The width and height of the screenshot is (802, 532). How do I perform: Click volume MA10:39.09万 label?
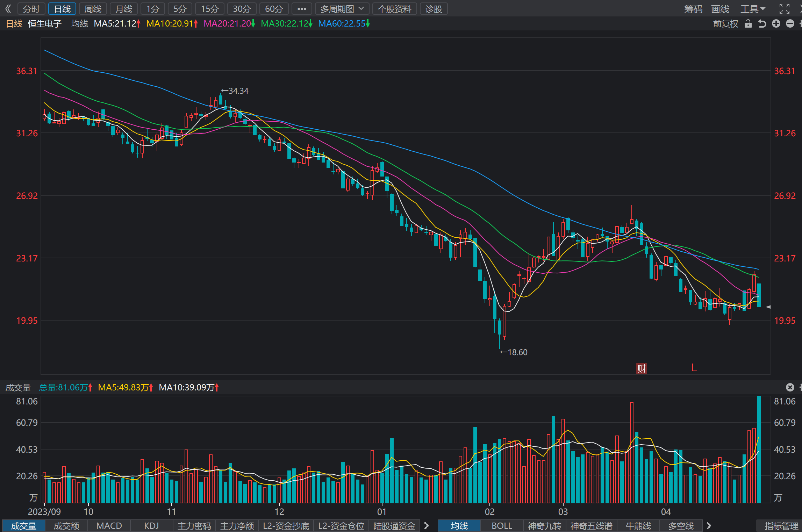189,387
